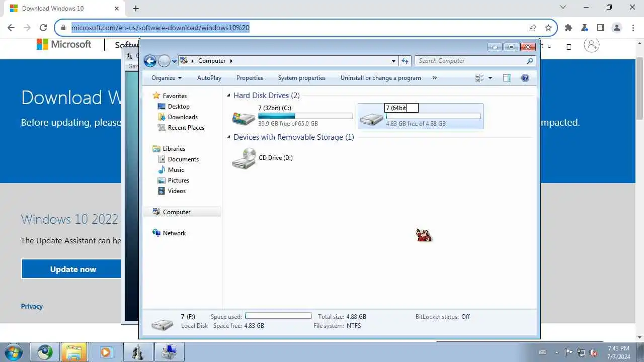Open drive Properties from toolbar

pos(250,78)
